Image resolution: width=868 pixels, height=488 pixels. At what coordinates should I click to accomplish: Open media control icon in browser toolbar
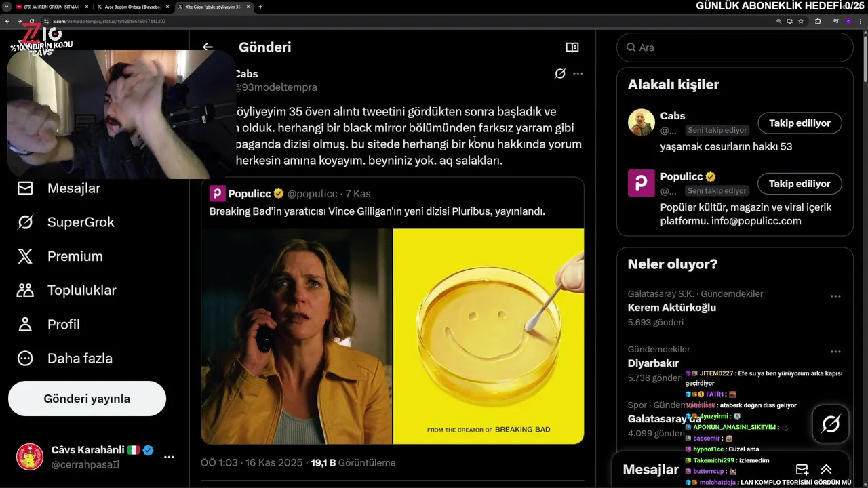point(836,21)
